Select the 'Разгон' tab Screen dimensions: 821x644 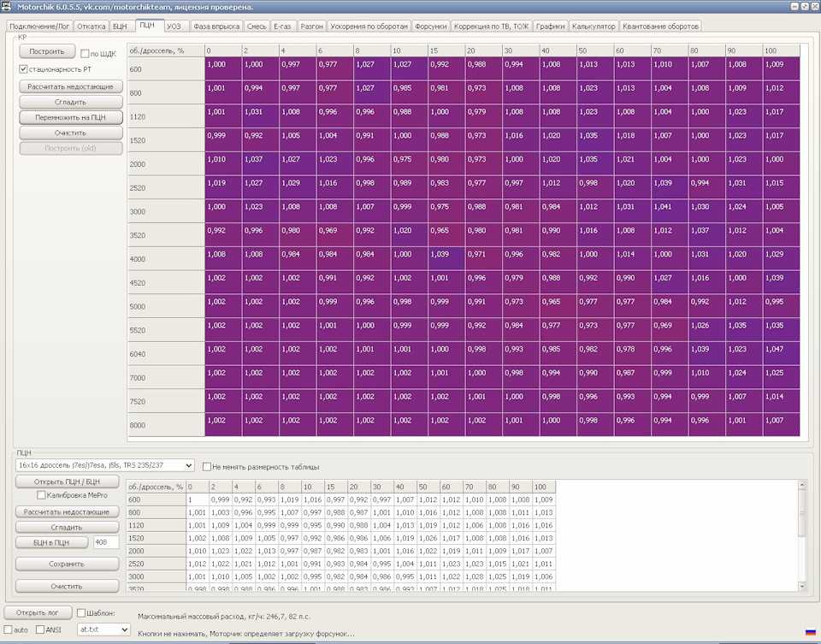point(311,27)
